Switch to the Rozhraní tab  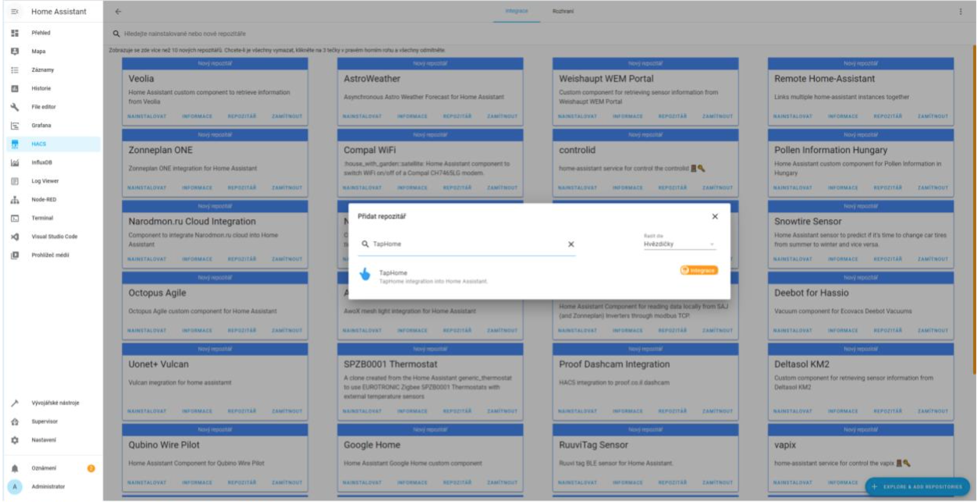(562, 11)
